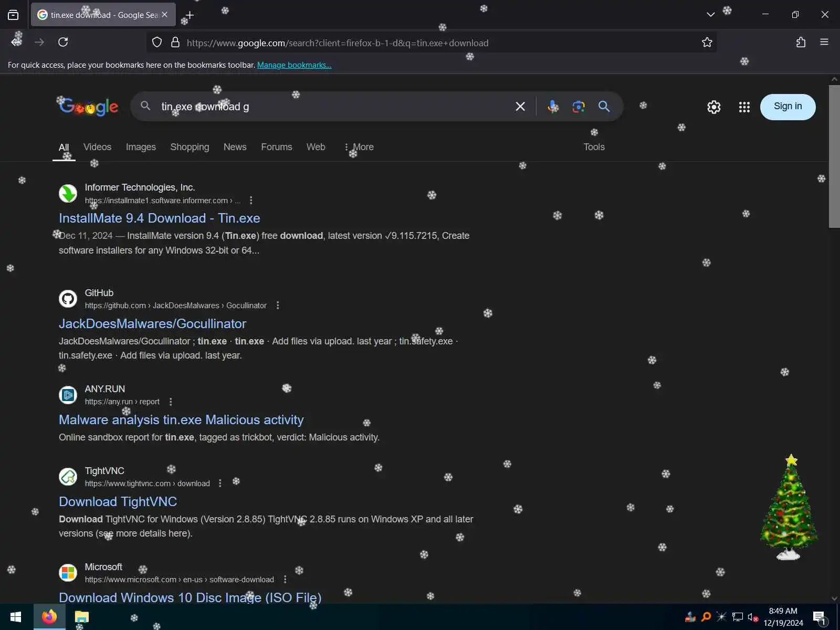Open the taskbar clock and calendar
840x630 pixels.
[783, 617]
